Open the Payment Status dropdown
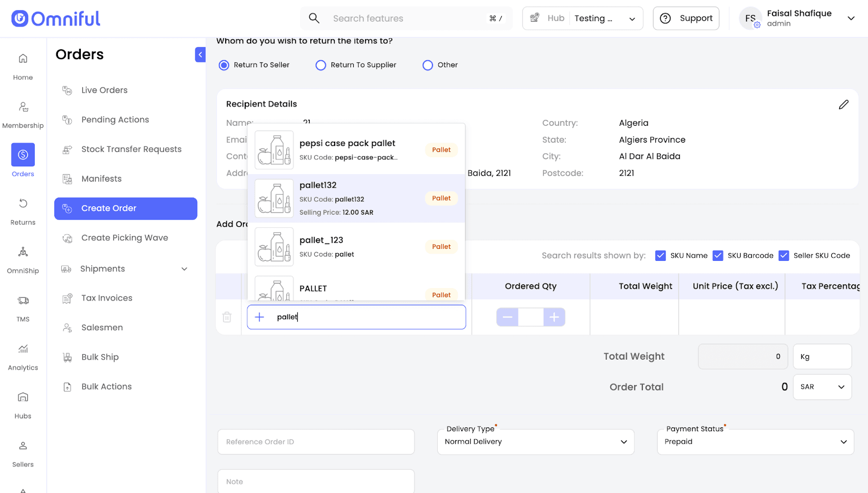Image resolution: width=868 pixels, height=493 pixels. point(755,442)
